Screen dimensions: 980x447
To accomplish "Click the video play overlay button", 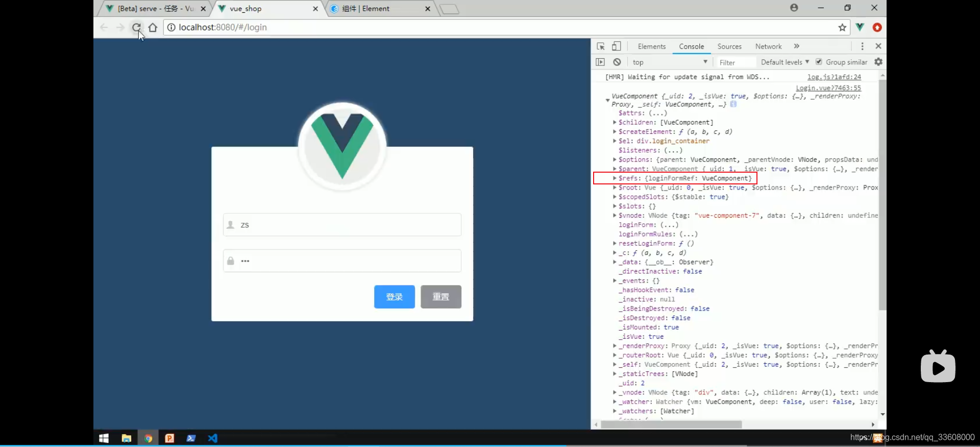I will 938,367.
